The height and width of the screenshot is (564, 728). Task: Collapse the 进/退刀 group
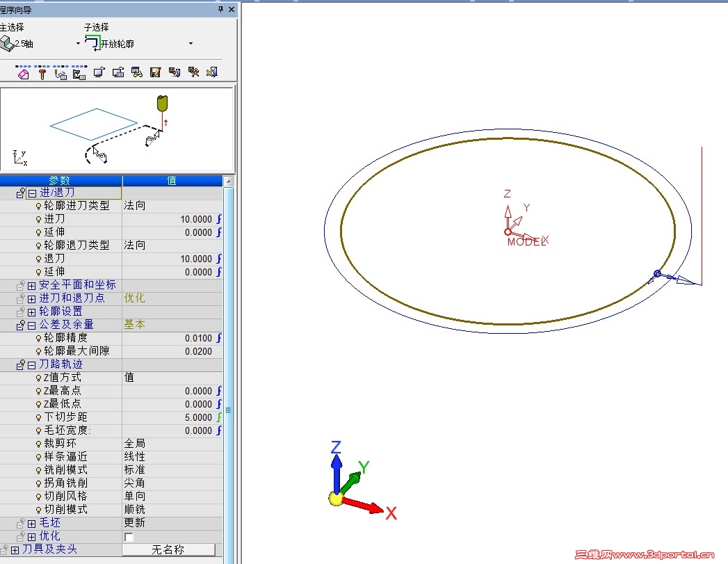point(32,193)
